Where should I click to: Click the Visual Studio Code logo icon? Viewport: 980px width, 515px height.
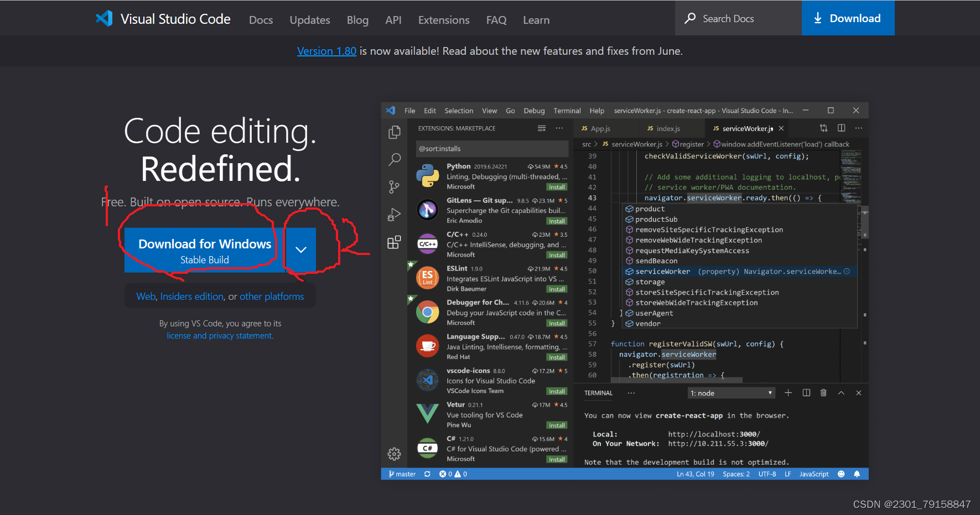pyautogui.click(x=104, y=19)
